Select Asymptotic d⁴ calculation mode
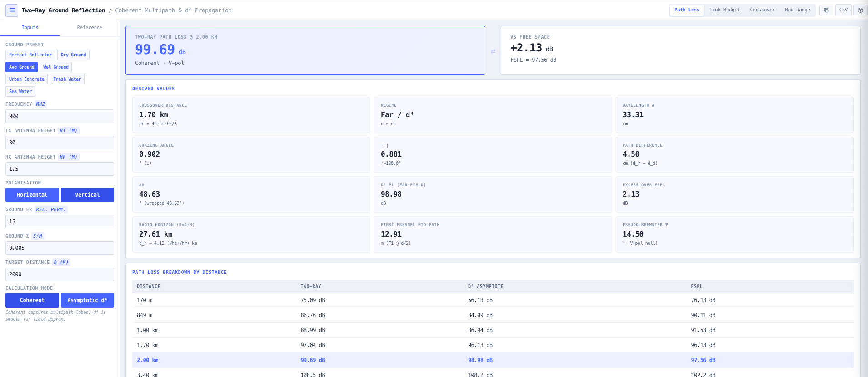The width and height of the screenshot is (868, 377). [87, 300]
